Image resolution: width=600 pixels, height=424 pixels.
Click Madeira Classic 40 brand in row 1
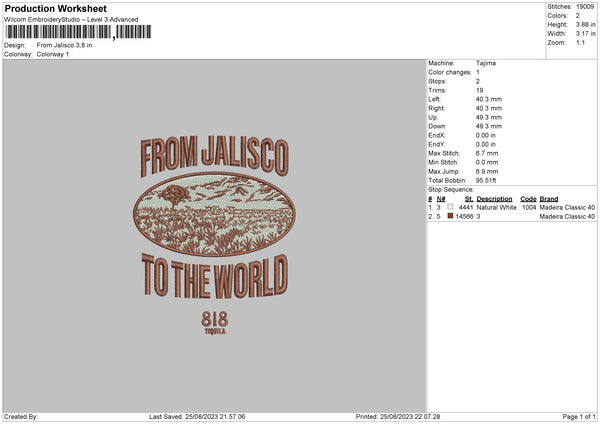point(567,207)
